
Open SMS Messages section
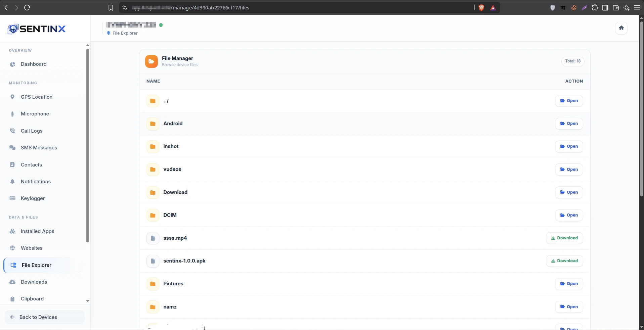coord(39,148)
